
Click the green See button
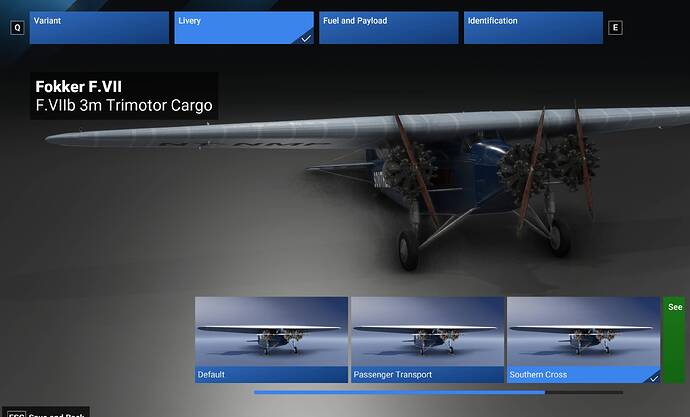pyautogui.click(x=675, y=340)
